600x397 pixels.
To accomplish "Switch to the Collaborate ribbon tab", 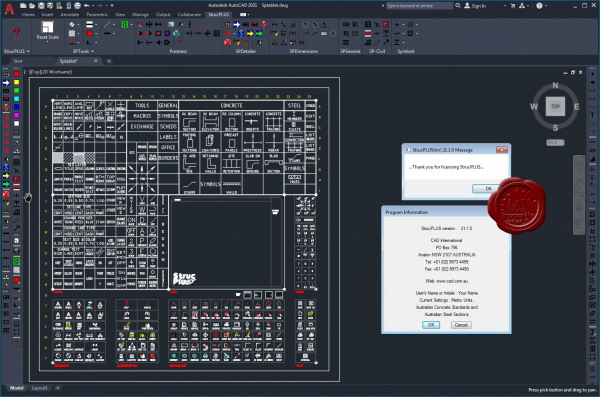I will [x=189, y=15].
